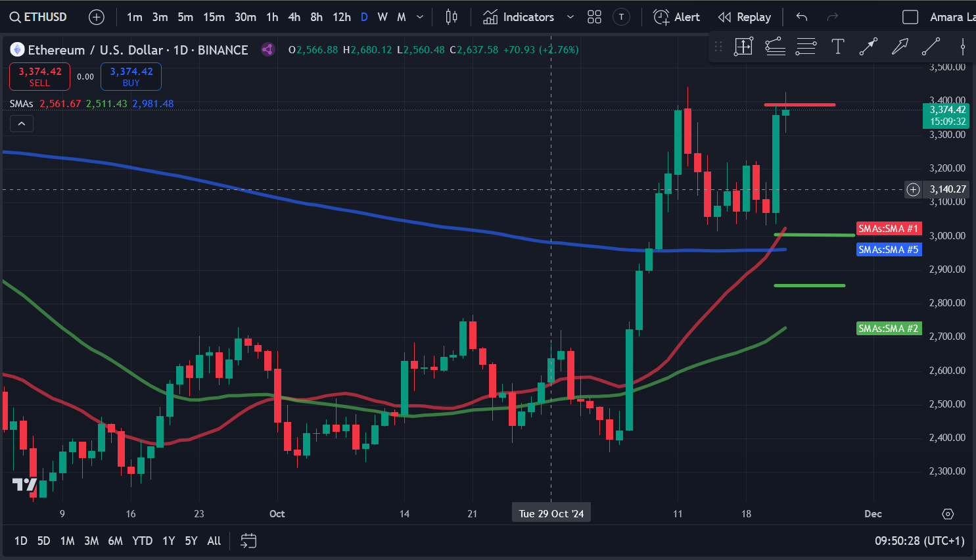Image resolution: width=976 pixels, height=560 pixels.
Task: Select the 1m timeframe
Action: click(134, 17)
